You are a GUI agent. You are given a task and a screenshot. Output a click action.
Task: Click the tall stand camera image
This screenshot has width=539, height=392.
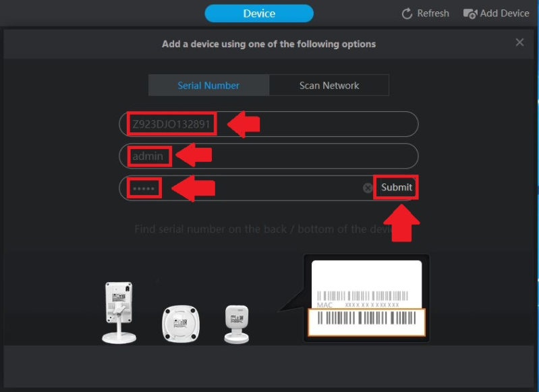(x=118, y=312)
